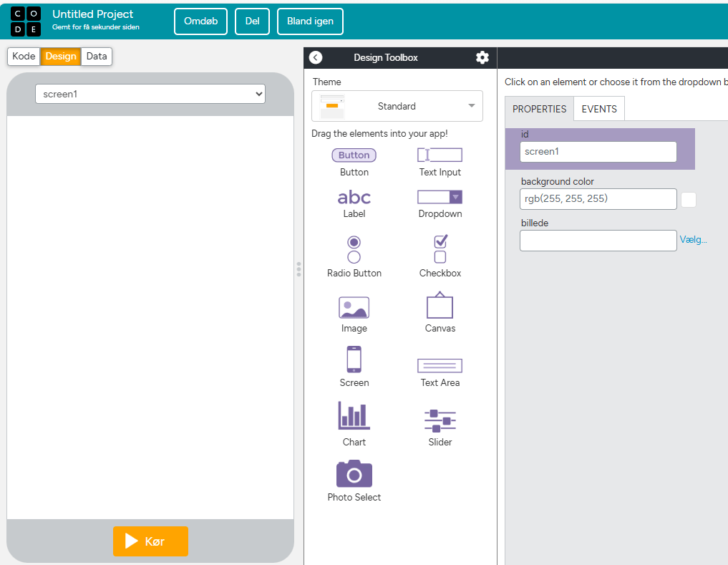This screenshot has width=728, height=565.
Task: Open the background color swatch
Action: 689,200
